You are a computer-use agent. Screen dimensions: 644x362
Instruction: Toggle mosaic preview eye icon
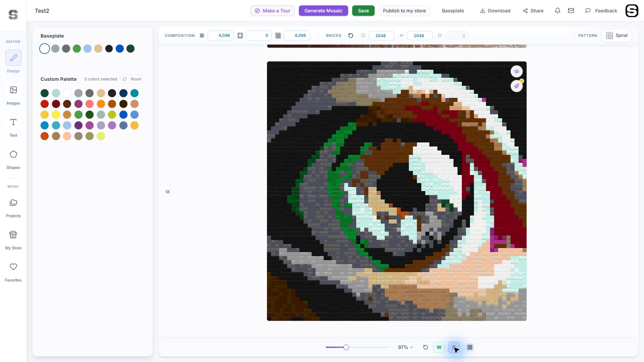click(517, 71)
